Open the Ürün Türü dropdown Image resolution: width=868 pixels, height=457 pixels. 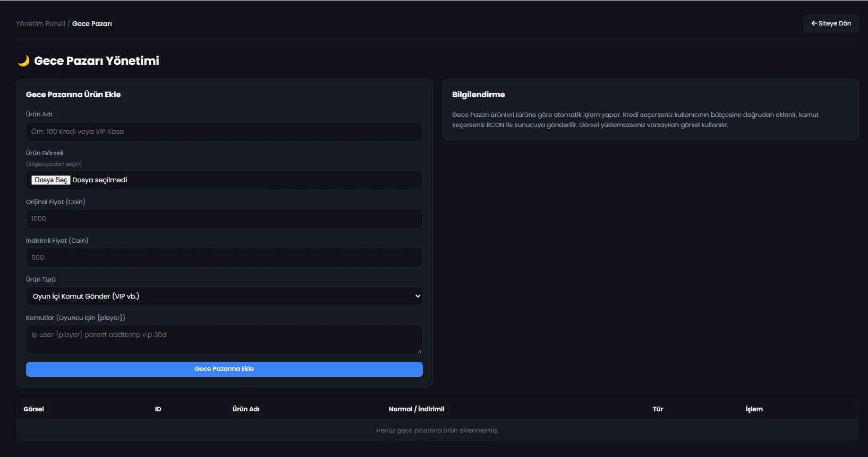click(x=224, y=297)
